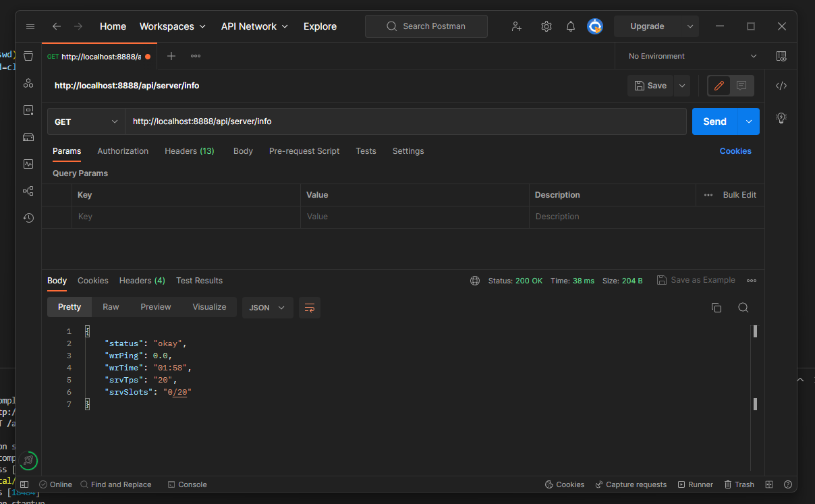Open the two-pane view layout icon

click(x=769, y=484)
